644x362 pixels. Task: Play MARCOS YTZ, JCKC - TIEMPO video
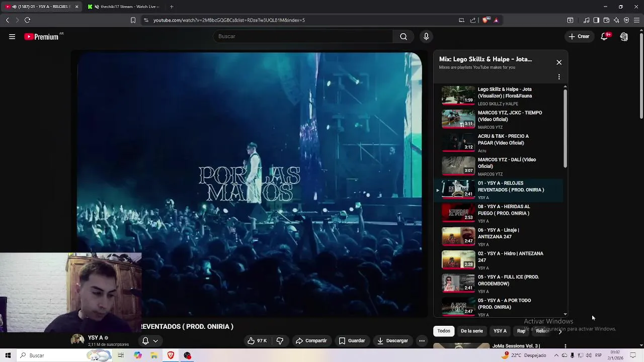(x=498, y=120)
